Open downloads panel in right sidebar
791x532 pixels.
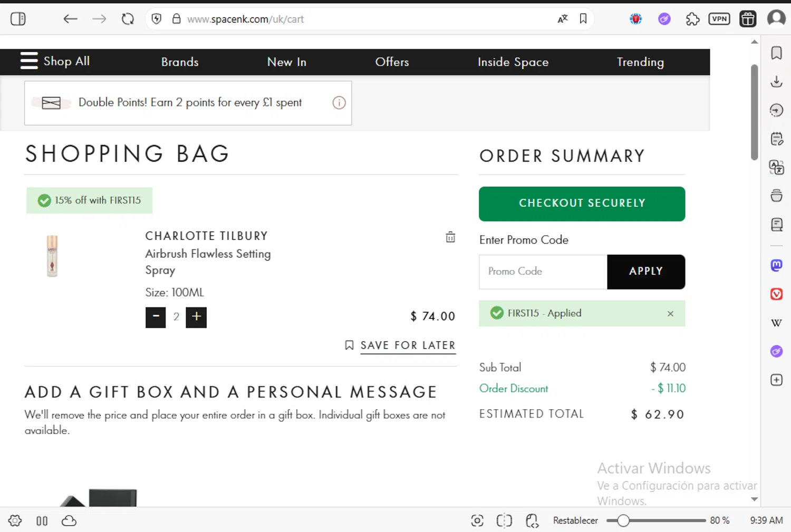[776, 81]
